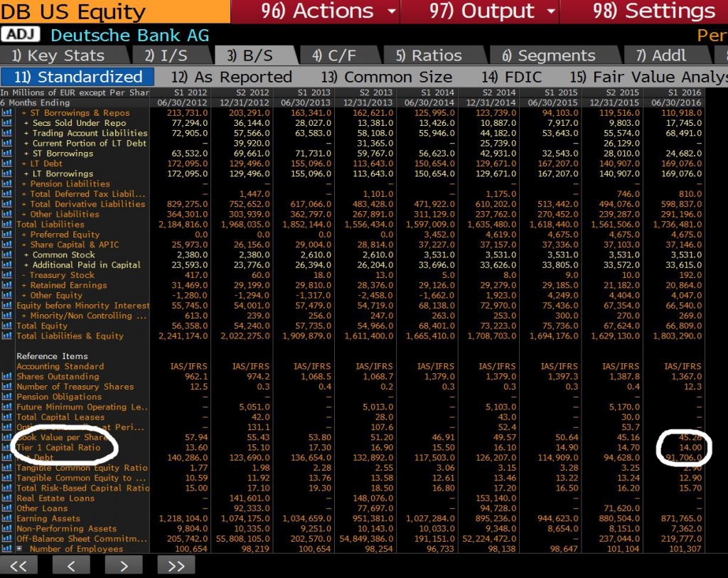Chart the Other Equity row
Viewport: 728px width, 578px height.
click(x=7, y=296)
